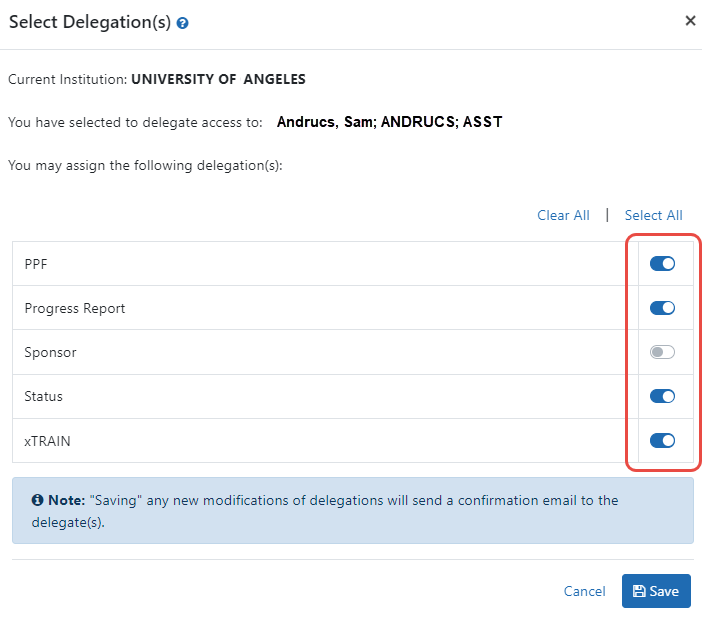Click the info icon in the Note box
This screenshot has height=631, width=702.
pos(37,501)
